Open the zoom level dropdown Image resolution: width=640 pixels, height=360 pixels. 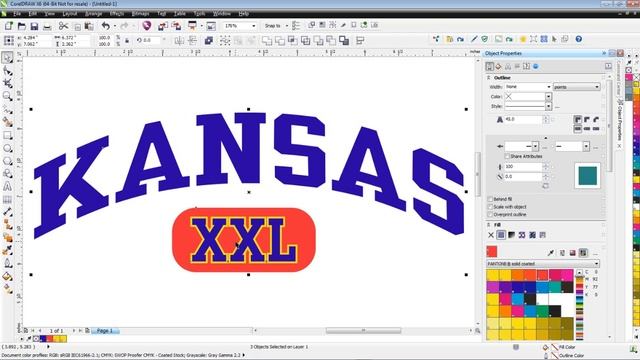(x=253, y=26)
